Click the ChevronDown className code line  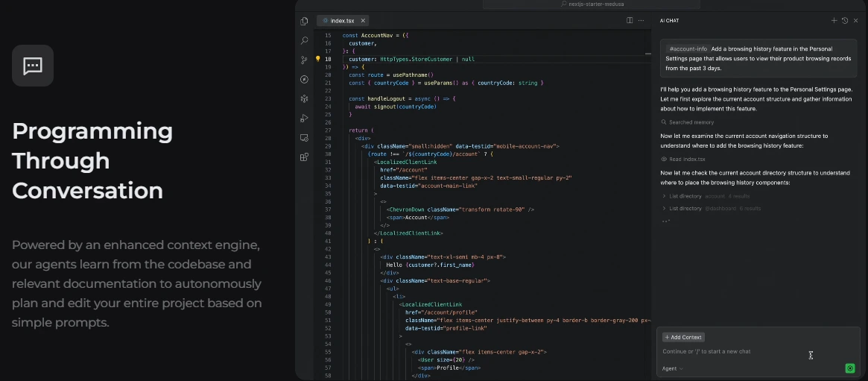point(460,210)
